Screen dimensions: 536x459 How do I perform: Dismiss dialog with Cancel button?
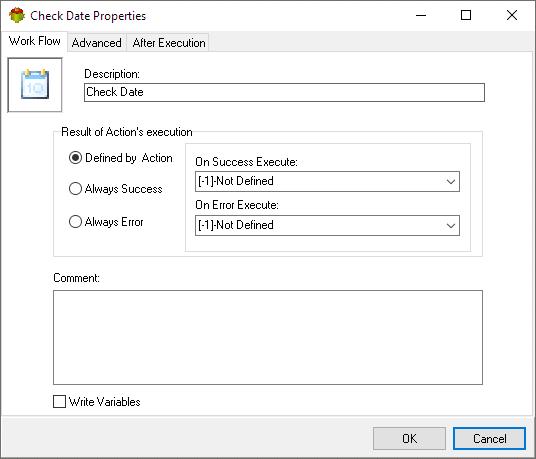(x=489, y=438)
